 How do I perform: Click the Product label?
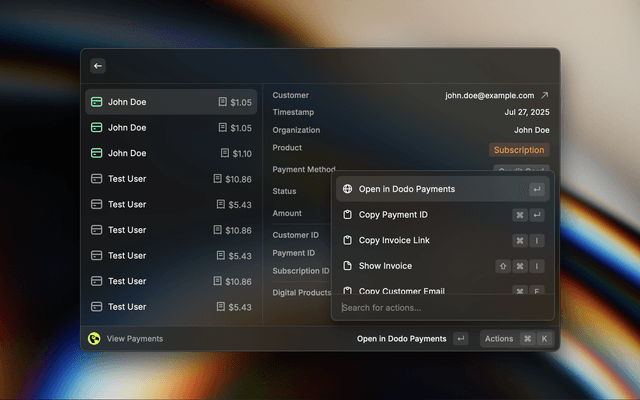pyautogui.click(x=287, y=148)
